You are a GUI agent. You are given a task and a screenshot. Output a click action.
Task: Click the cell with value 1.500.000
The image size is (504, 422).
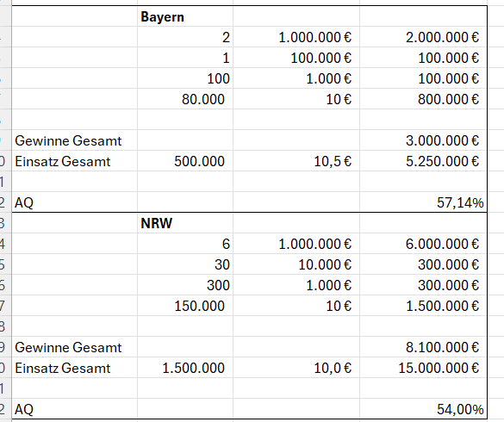click(x=185, y=368)
